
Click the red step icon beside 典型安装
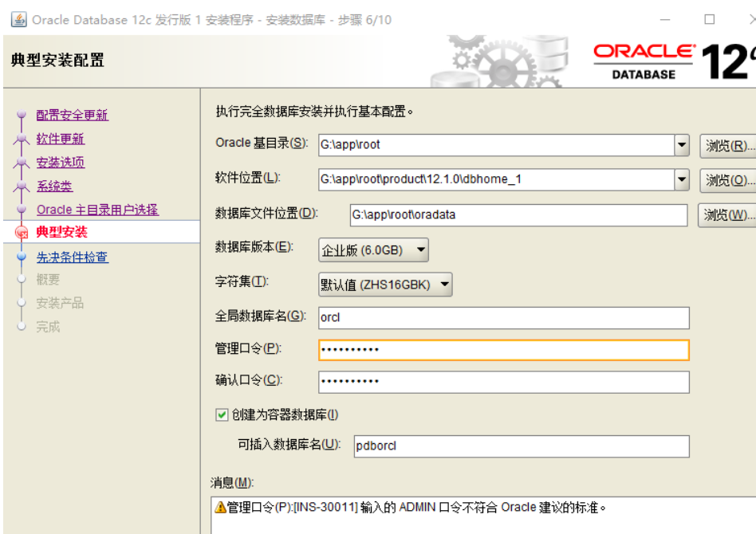(22, 232)
